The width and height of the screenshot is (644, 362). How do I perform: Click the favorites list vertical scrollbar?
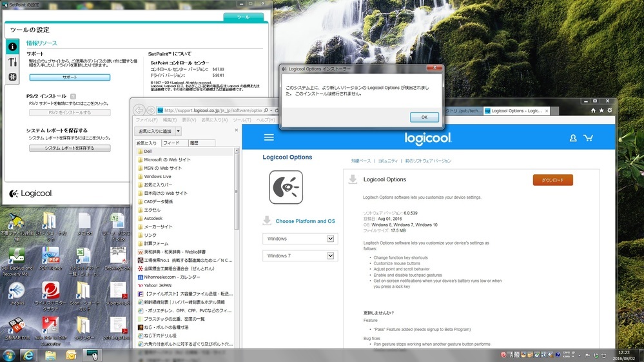coord(237,192)
